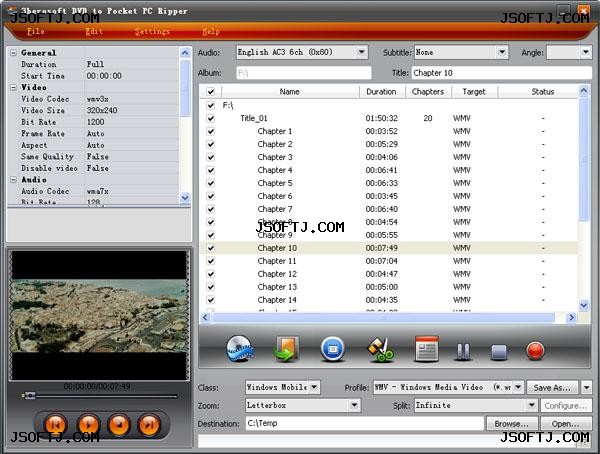The image size is (600, 454).
Task: Click the Video Codec value wmv3x
Action: (x=98, y=99)
